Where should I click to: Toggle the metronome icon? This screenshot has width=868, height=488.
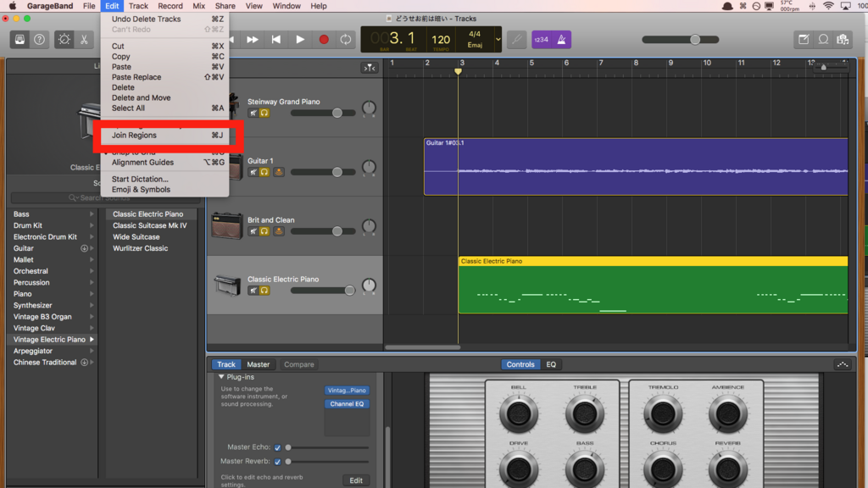pos(561,39)
